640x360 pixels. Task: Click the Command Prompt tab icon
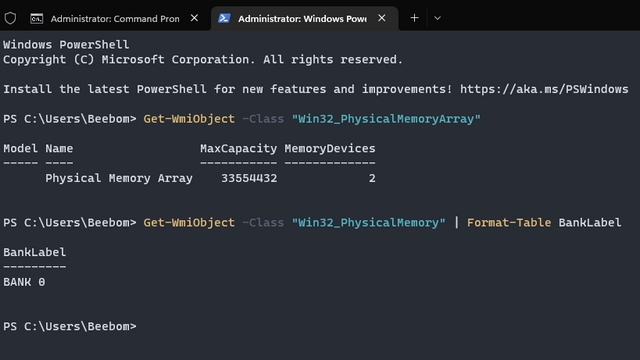point(36,18)
